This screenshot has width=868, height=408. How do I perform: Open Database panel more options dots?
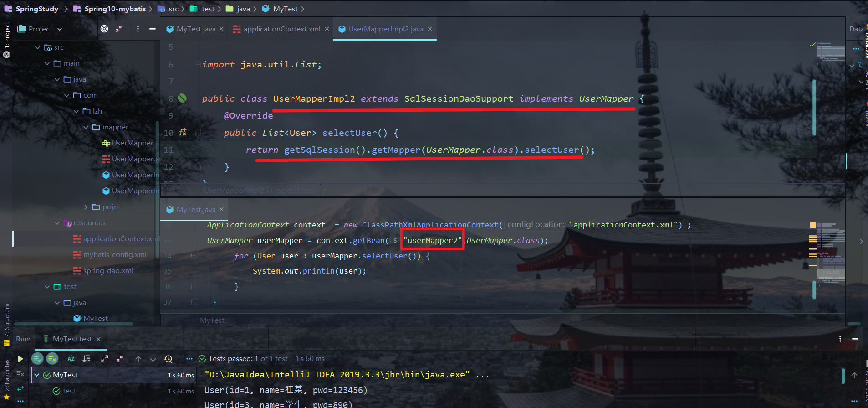pyautogui.click(x=856, y=48)
